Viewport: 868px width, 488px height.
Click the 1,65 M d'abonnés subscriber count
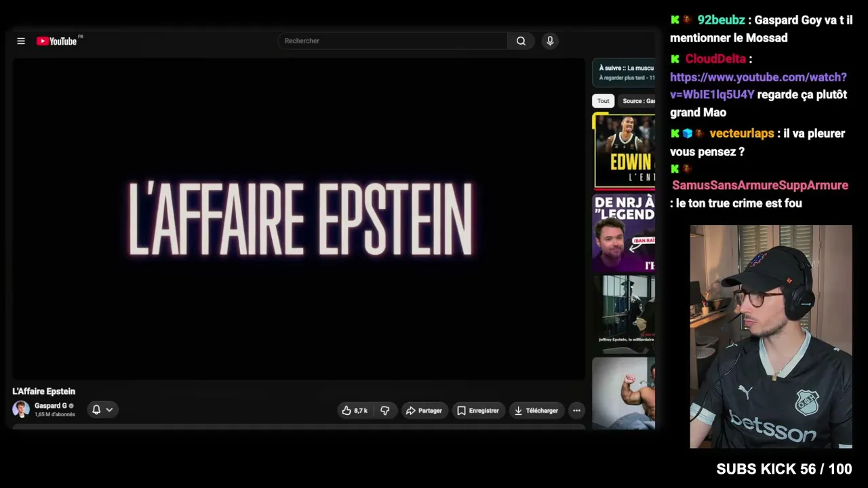55,414
